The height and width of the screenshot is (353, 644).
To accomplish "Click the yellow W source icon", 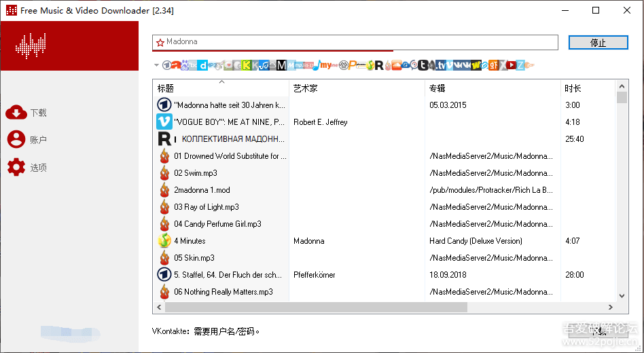I will tap(476, 65).
